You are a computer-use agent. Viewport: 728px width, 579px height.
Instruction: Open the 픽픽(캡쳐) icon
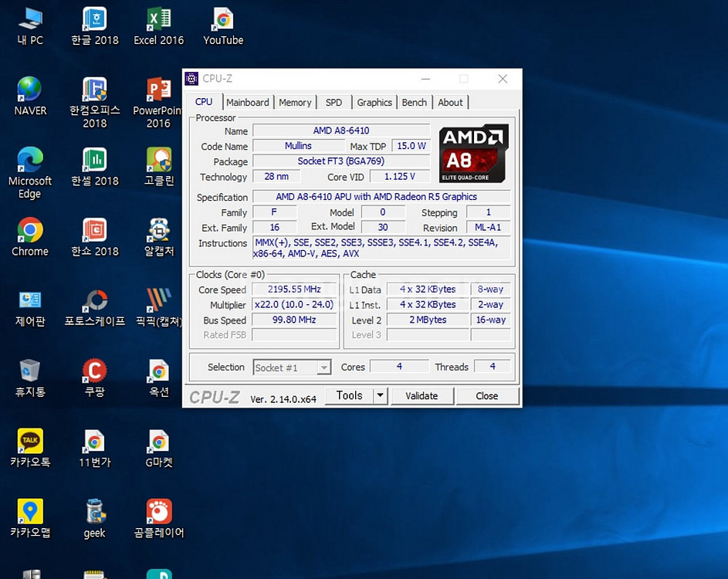point(159,308)
